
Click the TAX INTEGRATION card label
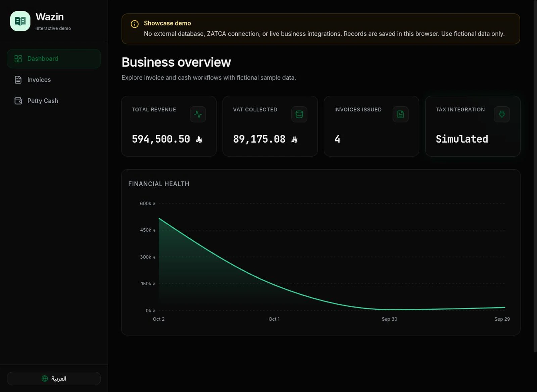pos(460,110)
